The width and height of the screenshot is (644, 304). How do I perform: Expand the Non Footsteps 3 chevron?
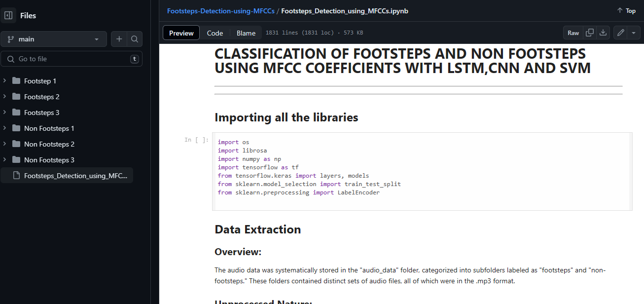(4, 159)
